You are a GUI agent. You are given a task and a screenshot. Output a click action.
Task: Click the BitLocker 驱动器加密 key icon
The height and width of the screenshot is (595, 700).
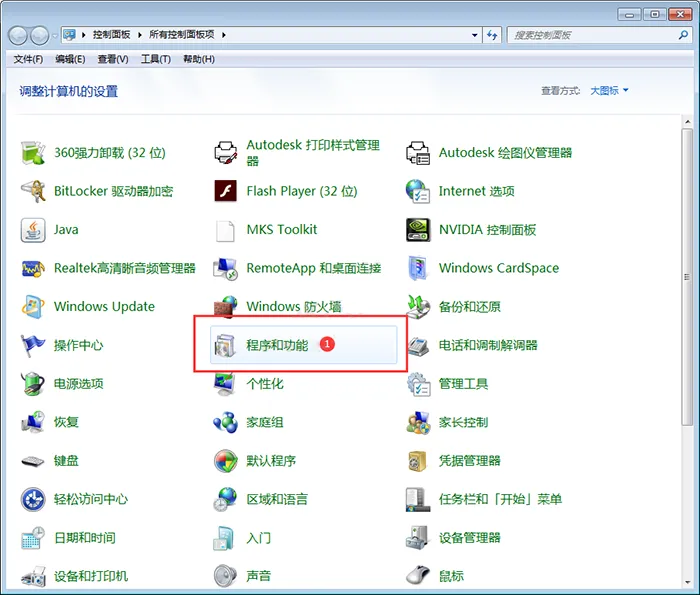(33, 191)
